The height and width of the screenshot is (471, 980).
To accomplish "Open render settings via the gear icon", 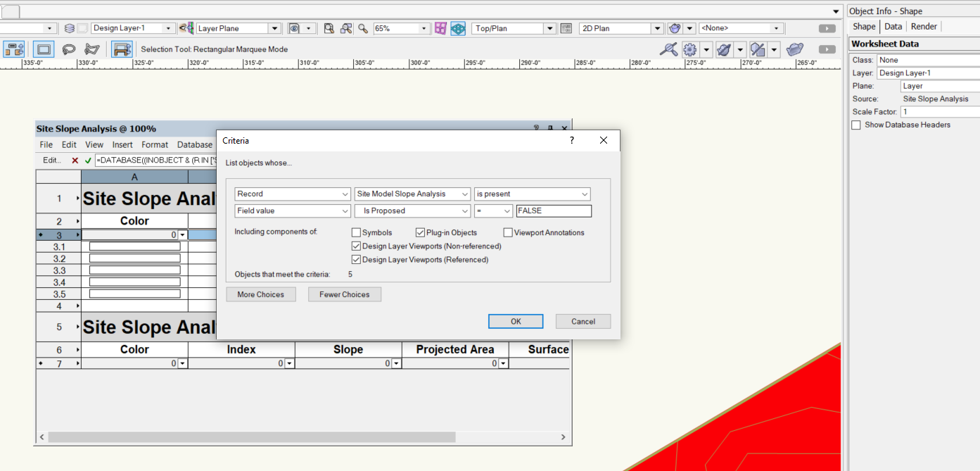I will coord(690,49).
